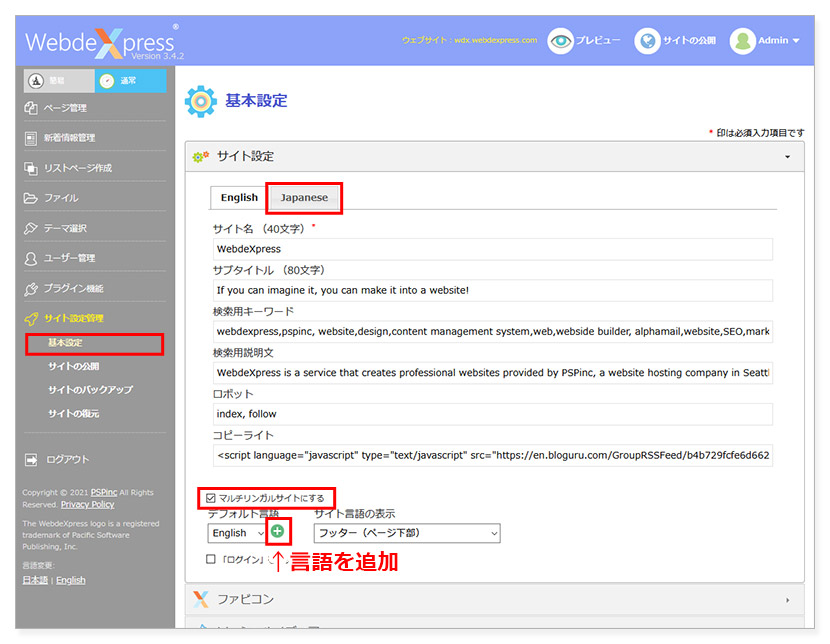830x644 pixels.
Task: Collapse the サイト設定 section arrow
Action: point(788,157)
